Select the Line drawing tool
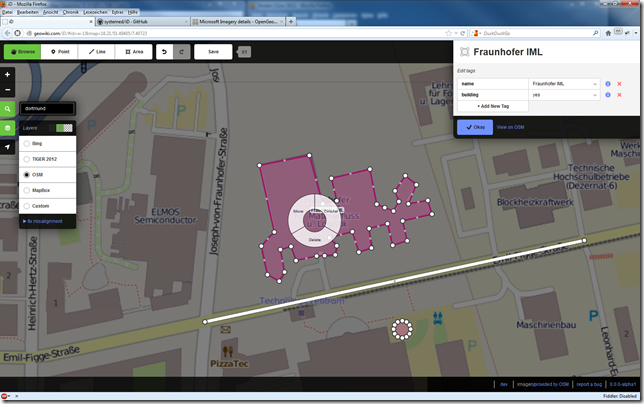Viewport: 644px width, 404px height. 97,52
